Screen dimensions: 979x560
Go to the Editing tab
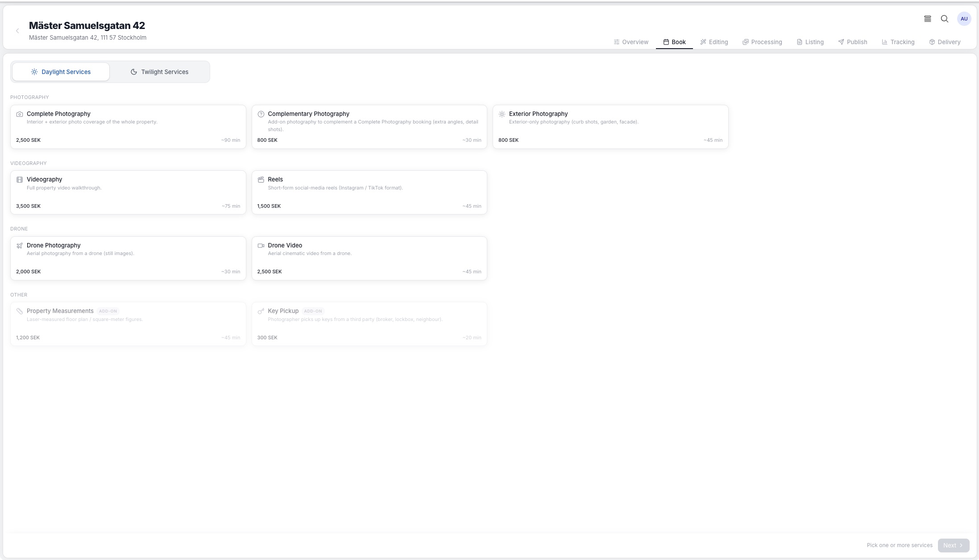714,42
